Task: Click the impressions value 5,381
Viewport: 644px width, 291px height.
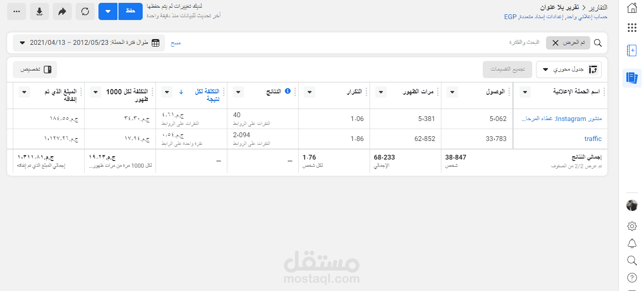Action: (426, 119)
